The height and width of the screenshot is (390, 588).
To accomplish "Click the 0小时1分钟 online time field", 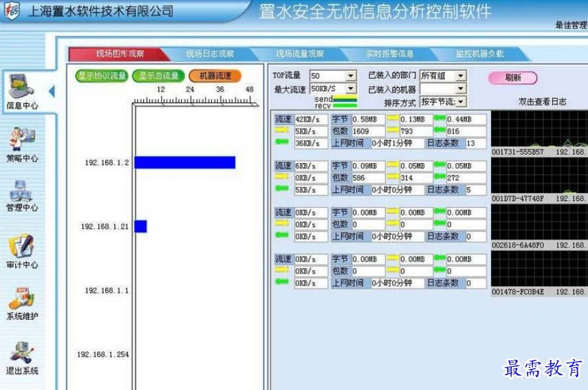I will (x=397, y=143).
